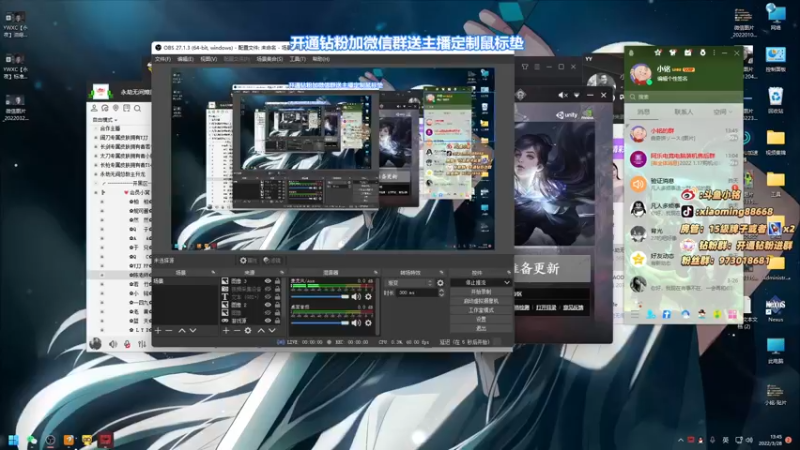Open 停止推流 dropdown arrow in controls

507,282
